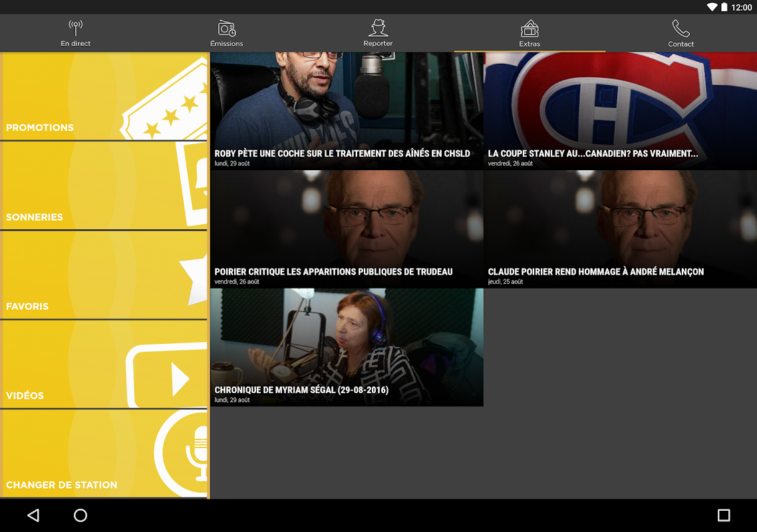Open Roby pète une coche video thumbnail
757x532 pixels.
(x=347, y=111)
